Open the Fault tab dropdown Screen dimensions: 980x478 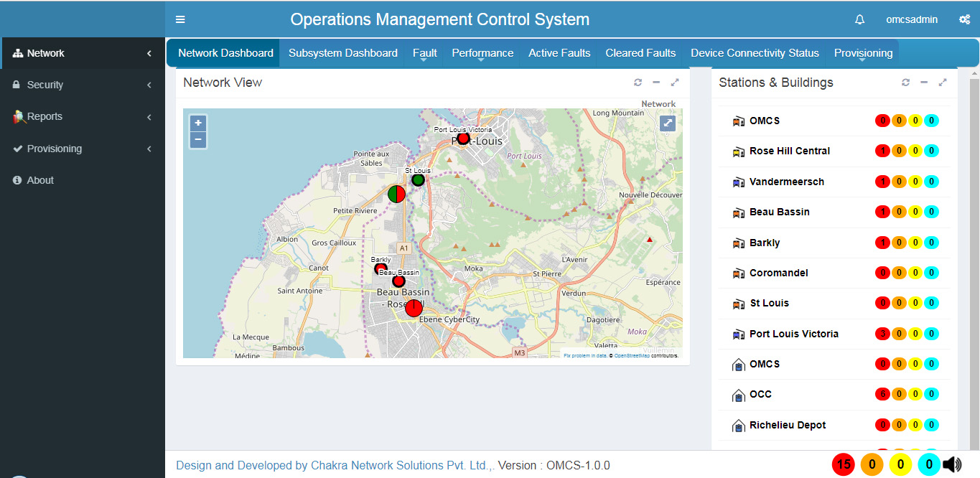425,53
